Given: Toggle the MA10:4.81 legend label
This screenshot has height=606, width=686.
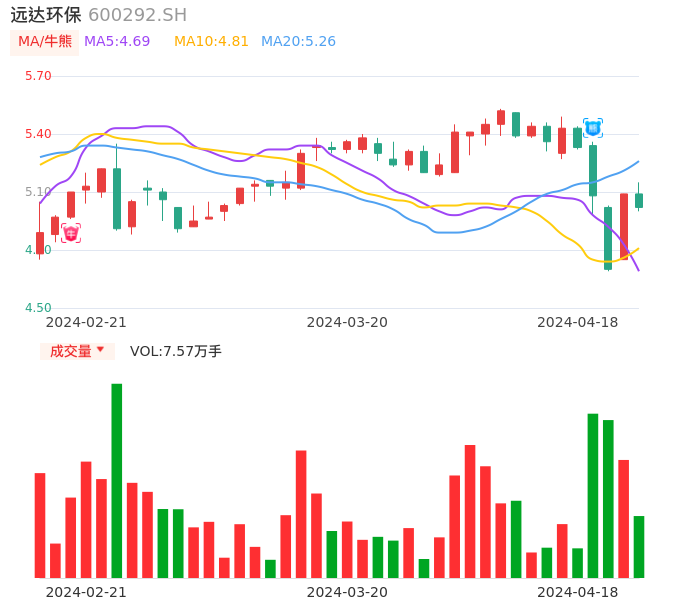Looking at the screenshot, I should click(211, 42).
